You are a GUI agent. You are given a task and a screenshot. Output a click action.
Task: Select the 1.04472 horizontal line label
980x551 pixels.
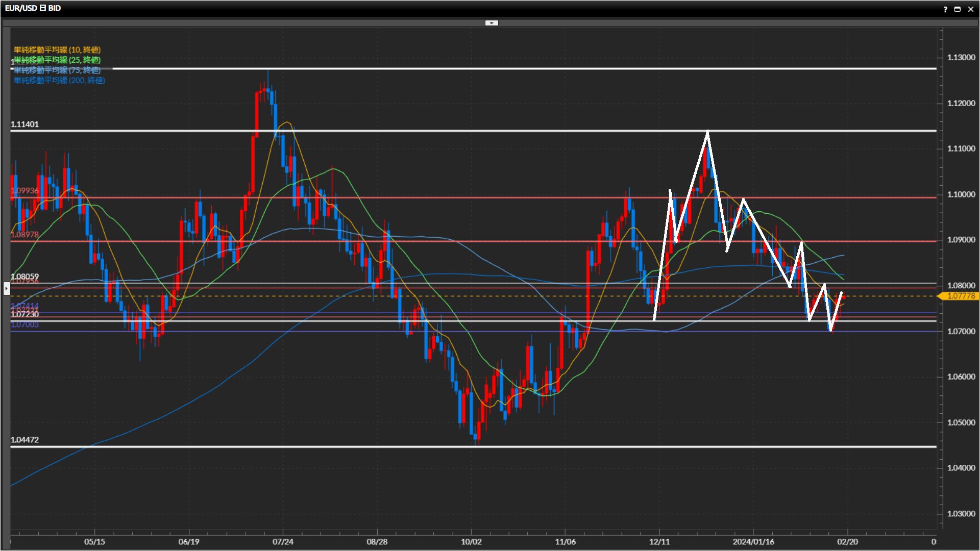[24, 440]
